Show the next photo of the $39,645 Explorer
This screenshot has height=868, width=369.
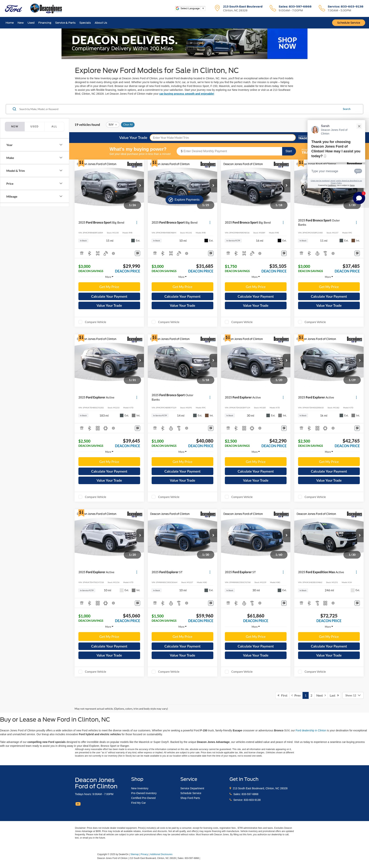[140, 360]
